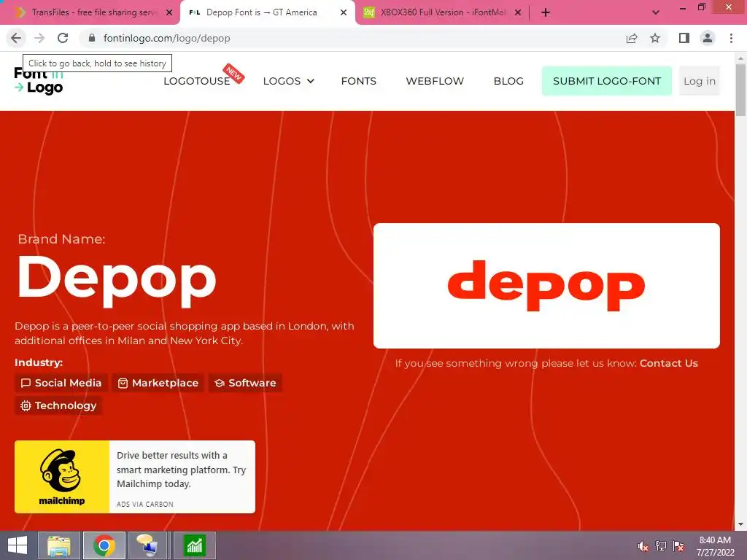Open the LOGOTOUSE menu item
The width and height of the screenshot is (747, 560).
coord(197,81)
